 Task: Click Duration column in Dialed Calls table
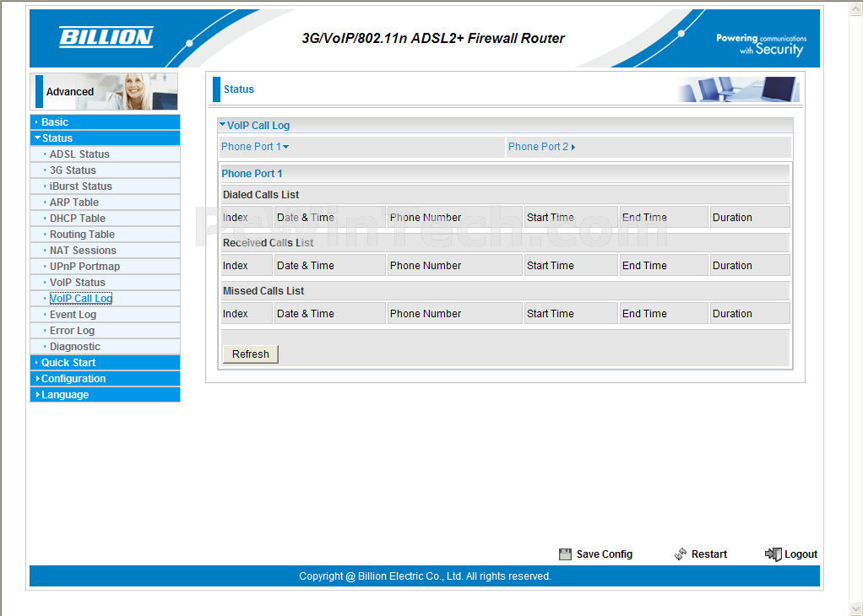click(750, 217)
